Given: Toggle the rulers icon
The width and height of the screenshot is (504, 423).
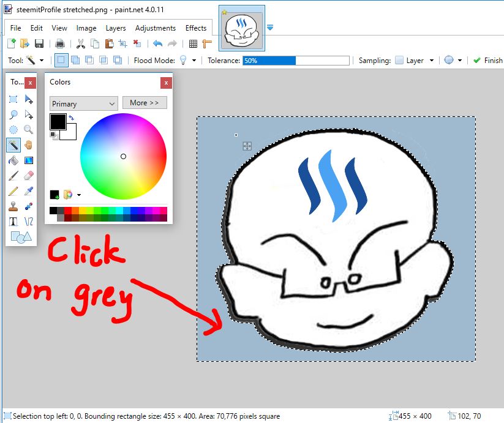Looking at the screenshot, I should 207,43.
